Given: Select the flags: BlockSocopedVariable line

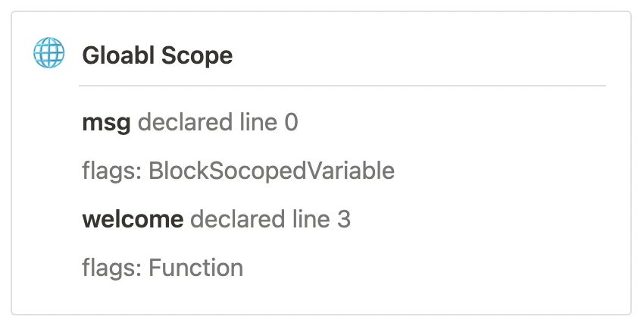Looking at the screenshot, I should click(238, 171).
